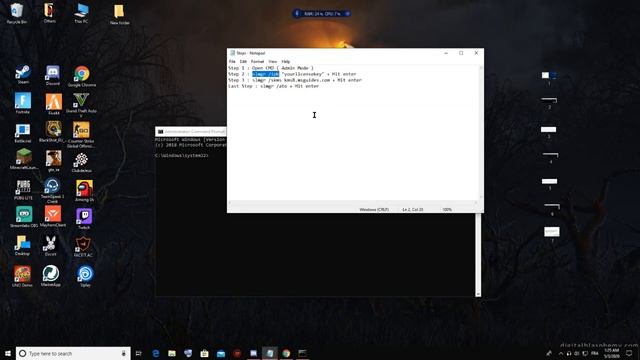Launch the Counter-Strike Global Offensive shortcut
This screenshot has width=640, height=360.
pos(81,134)
